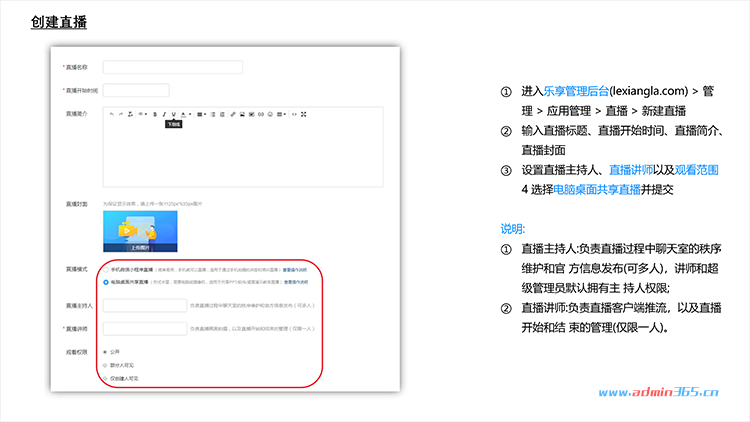Select the 公开 viewing permission radio
The image size is (750, 422).
click(x=105, y=352)
